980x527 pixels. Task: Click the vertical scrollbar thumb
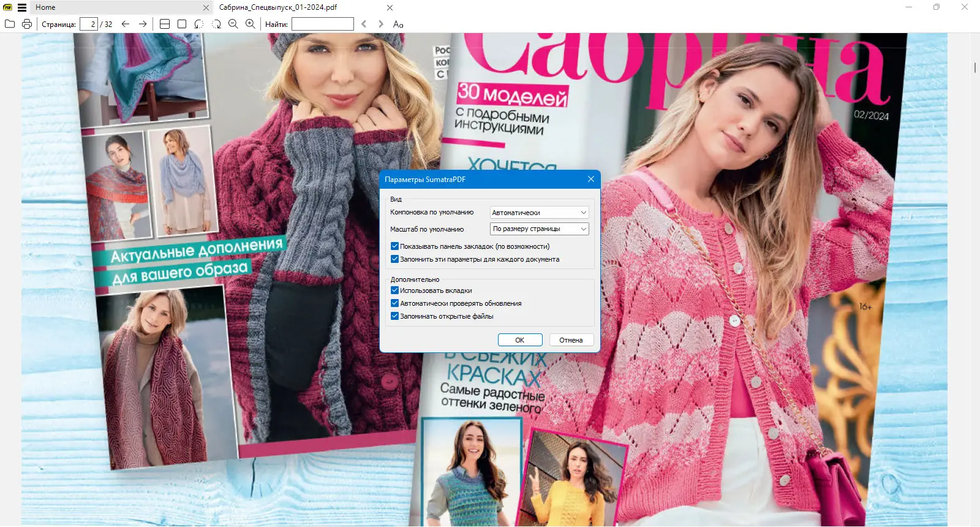point(974,67)
